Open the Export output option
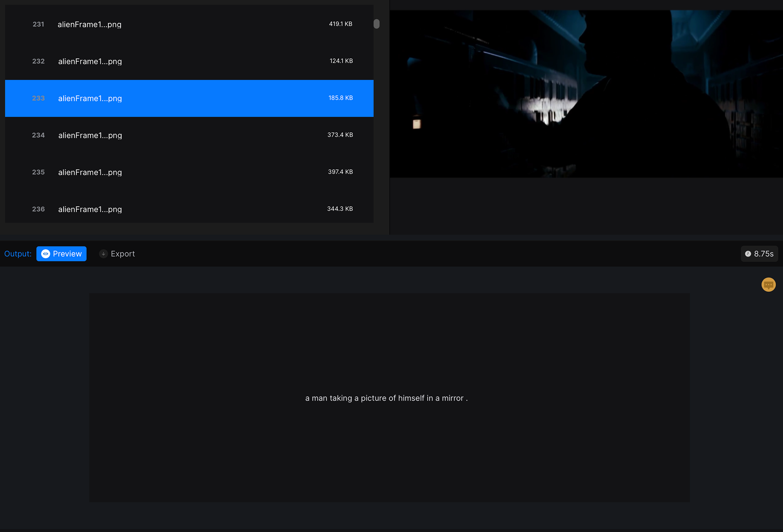 pyautogui.click(x=117, y=254)
